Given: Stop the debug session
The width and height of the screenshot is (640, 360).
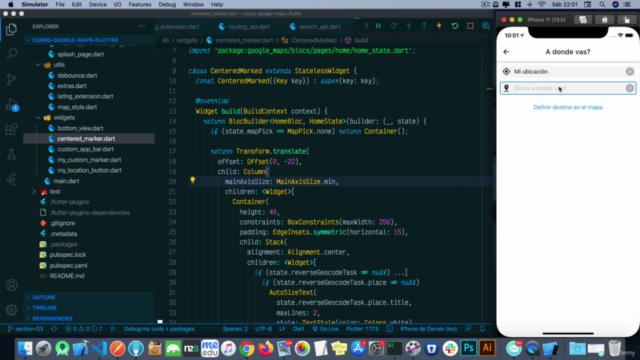Looking at the screenshot, I should (470, 26).
